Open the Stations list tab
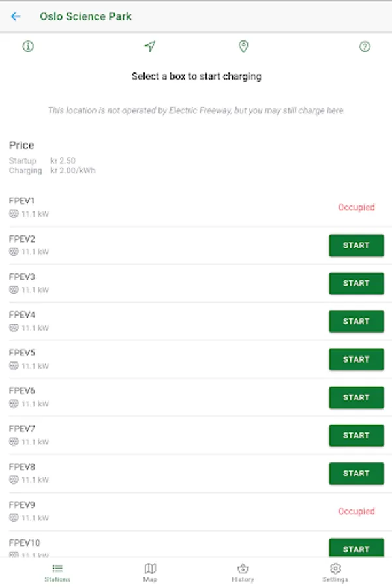The image size is (392, 587). 57,573
